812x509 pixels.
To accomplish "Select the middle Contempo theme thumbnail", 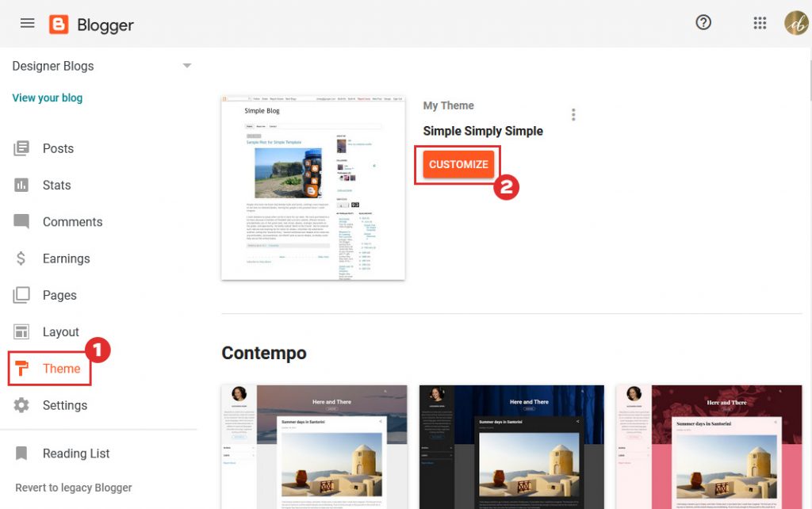I will click(511, 446).
